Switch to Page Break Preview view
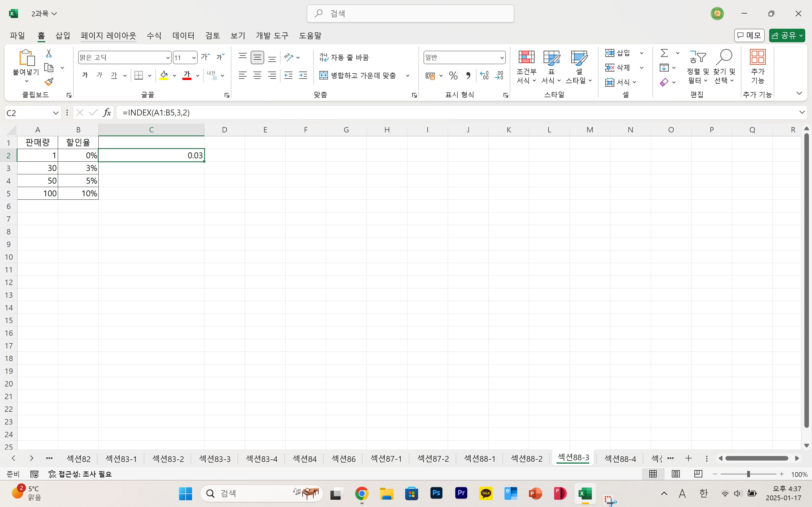The width and height of the screenshot is (812, 507). (x=698, y=474)
